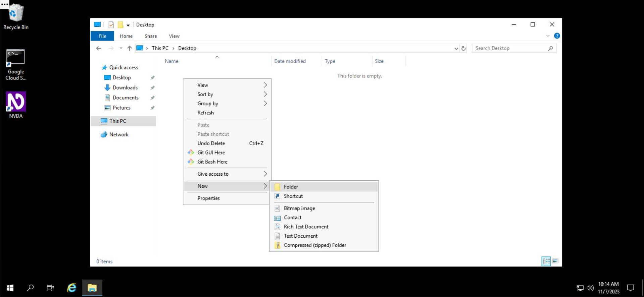Viewport: 644px width, 297px height.
Task: Sort by the Date modified column
Action: [x=297, y=61]
